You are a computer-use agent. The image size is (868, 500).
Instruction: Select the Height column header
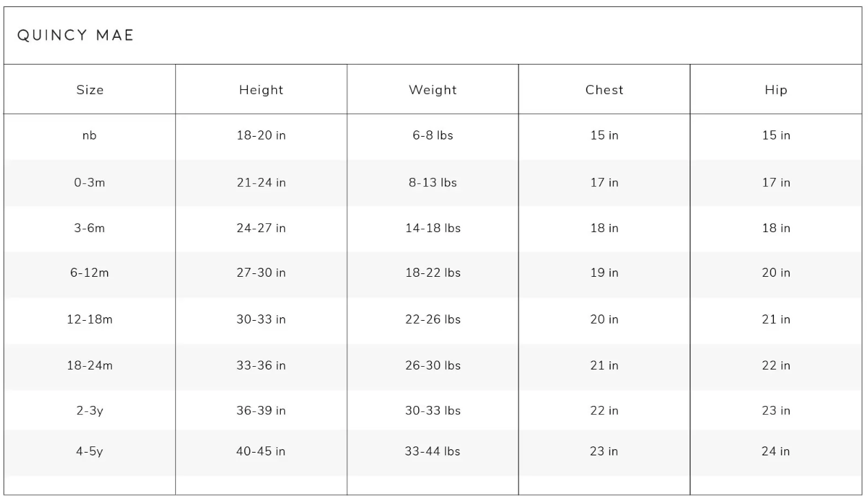point(261,90)
